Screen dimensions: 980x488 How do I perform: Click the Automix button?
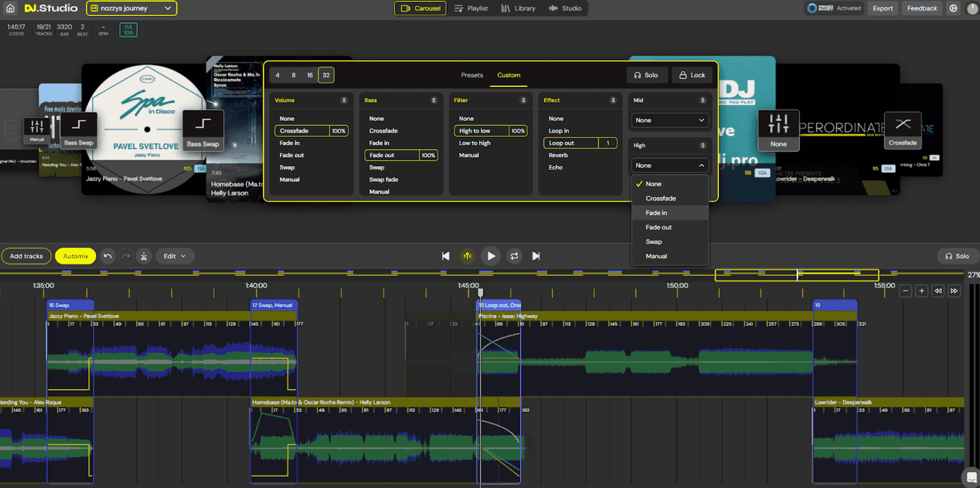point(75,256)
